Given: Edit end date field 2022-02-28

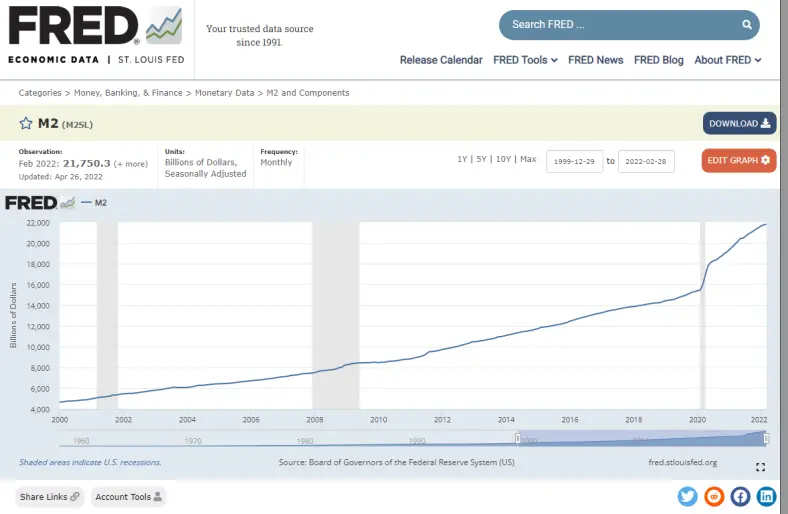Looking at the screenshot, I should click(x=646, y=161).
